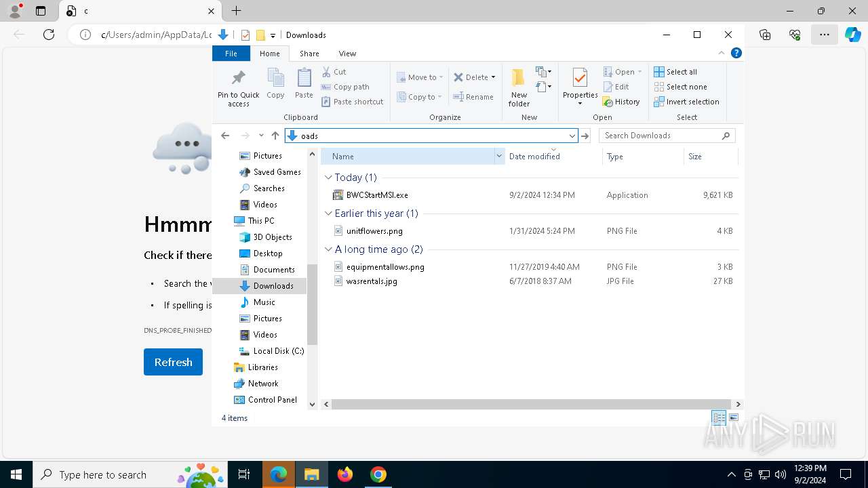
Task: Open a new Edge tab
Action: click(x=236, y=11)
